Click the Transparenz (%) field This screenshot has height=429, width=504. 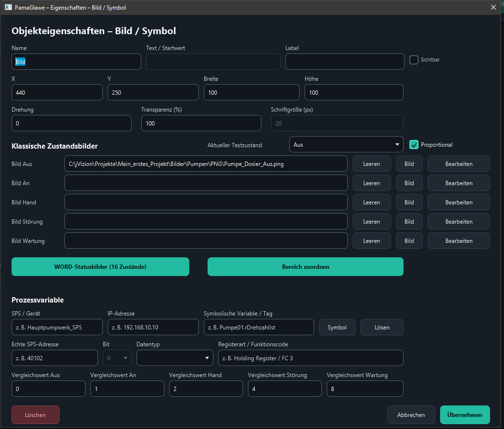(x=201, y=123)
